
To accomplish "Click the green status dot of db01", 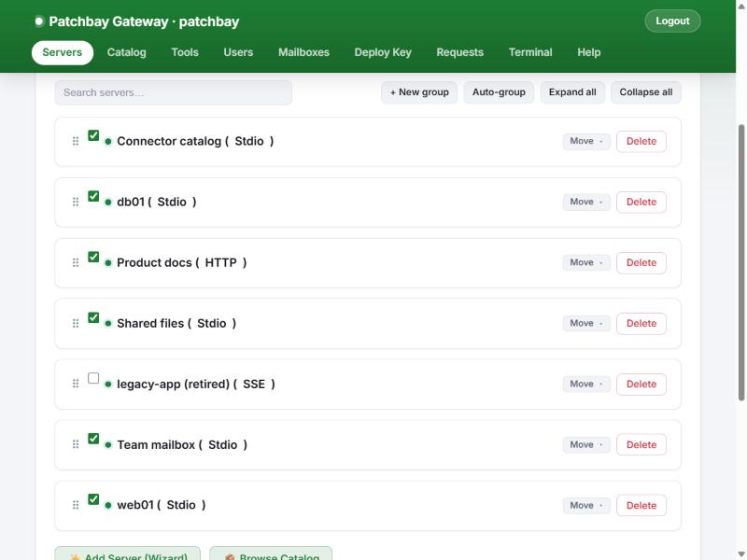I will [x=108, y=202].
